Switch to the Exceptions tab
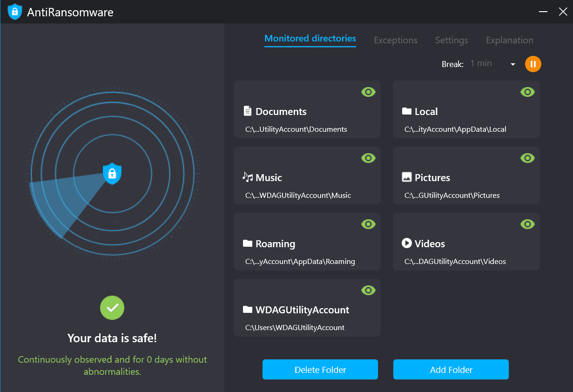 tap(396, 41)
